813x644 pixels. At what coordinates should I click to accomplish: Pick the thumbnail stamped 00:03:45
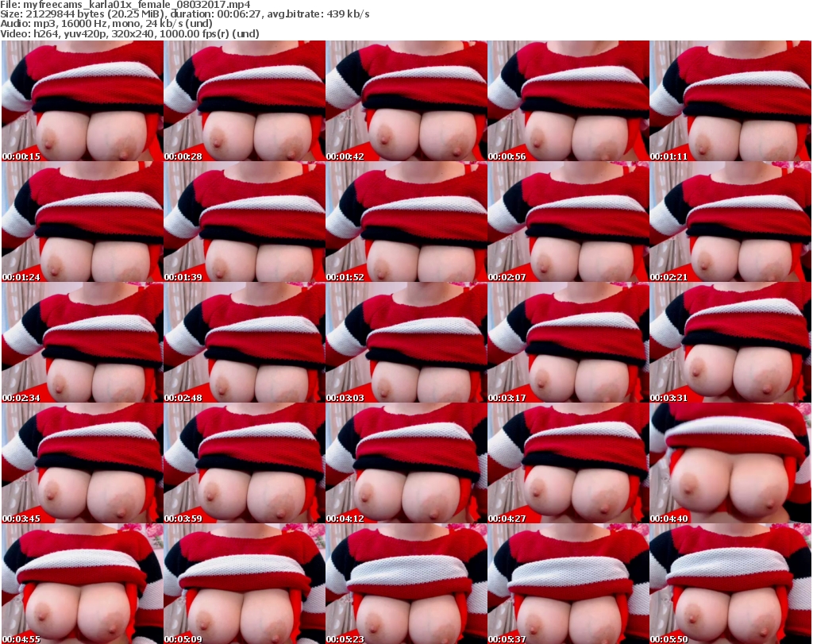pos(83,463)
